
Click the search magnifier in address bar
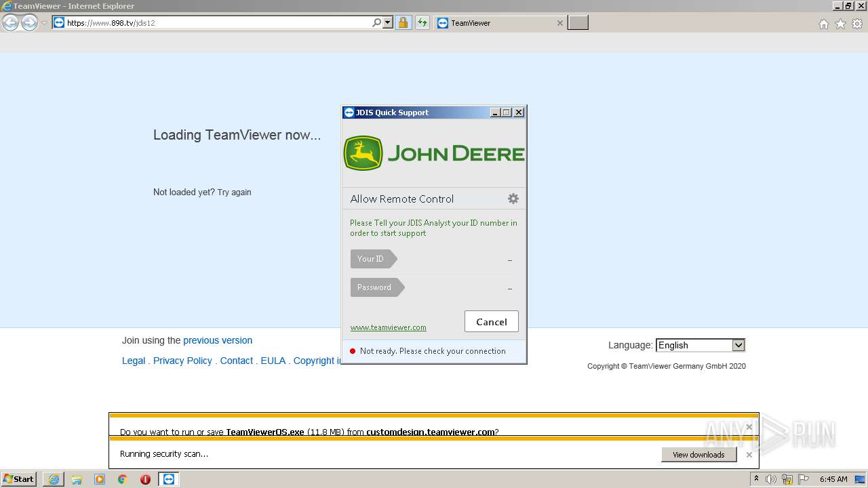[377, 22]
